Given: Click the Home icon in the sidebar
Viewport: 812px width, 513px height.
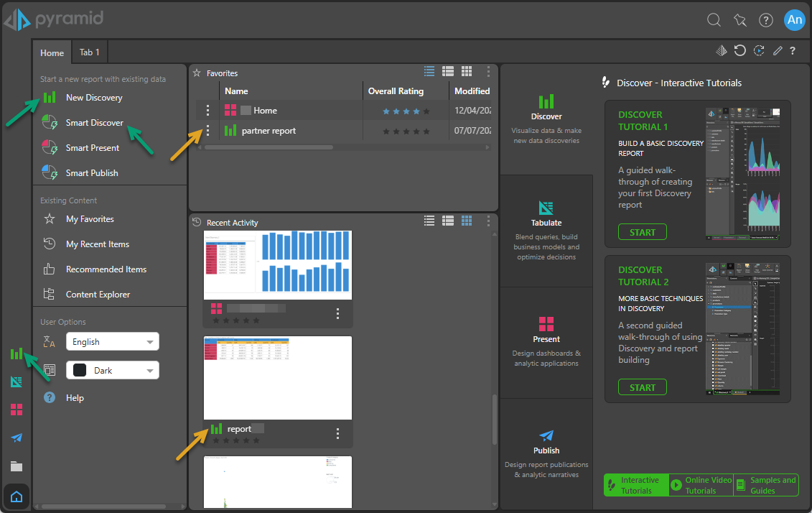Looking at the screenshot, I should [17, 496].
